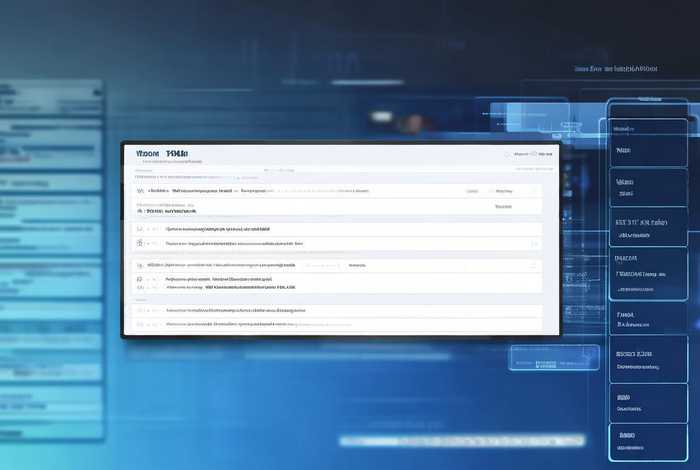Select the glowing outlined box beneath the white window
This screenshot has height=470, width=700.
pyautogui.click(x=554, y=358)
